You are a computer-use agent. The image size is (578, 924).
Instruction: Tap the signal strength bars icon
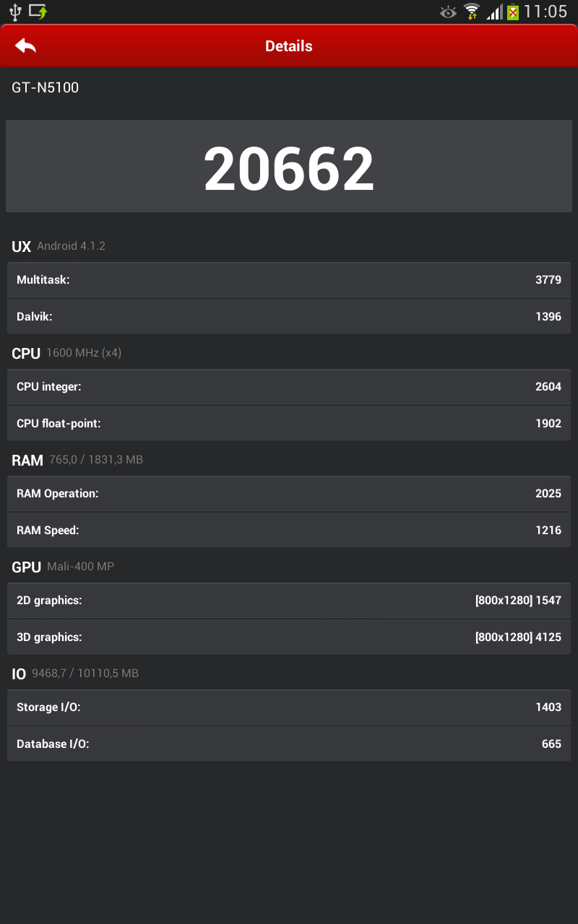tap(494, 12)
